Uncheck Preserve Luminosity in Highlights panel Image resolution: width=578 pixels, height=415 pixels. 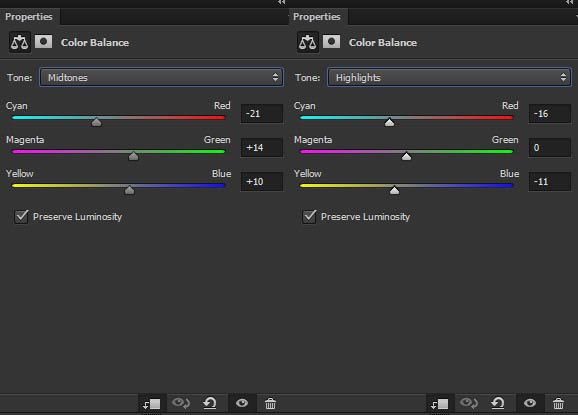coord(309,216)
